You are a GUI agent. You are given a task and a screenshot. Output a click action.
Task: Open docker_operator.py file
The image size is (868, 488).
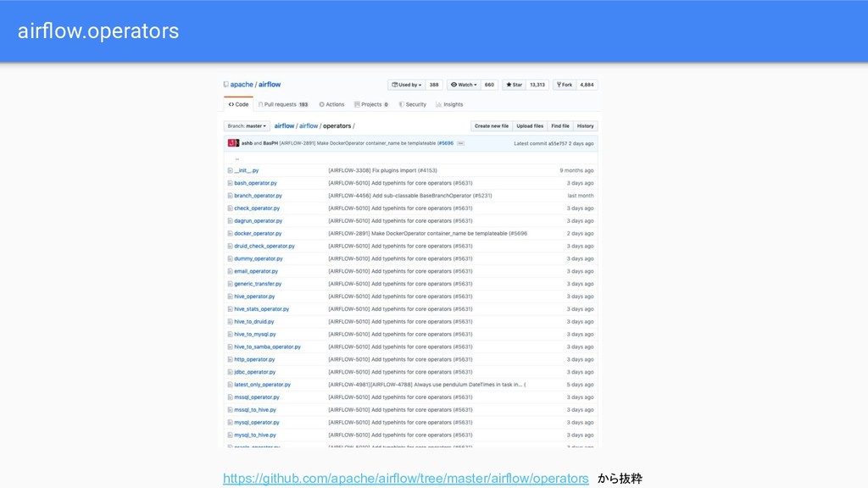point(258,234)
